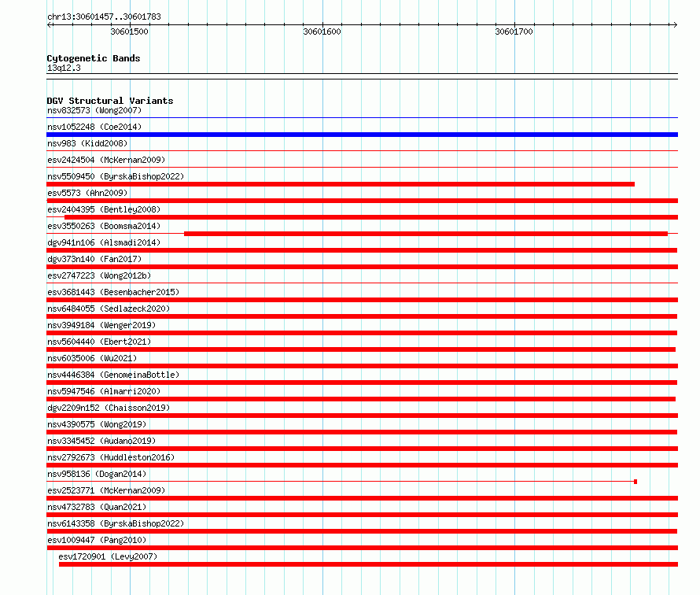Open variant nsv4732783 (Quan2021)

coord(97,507)
